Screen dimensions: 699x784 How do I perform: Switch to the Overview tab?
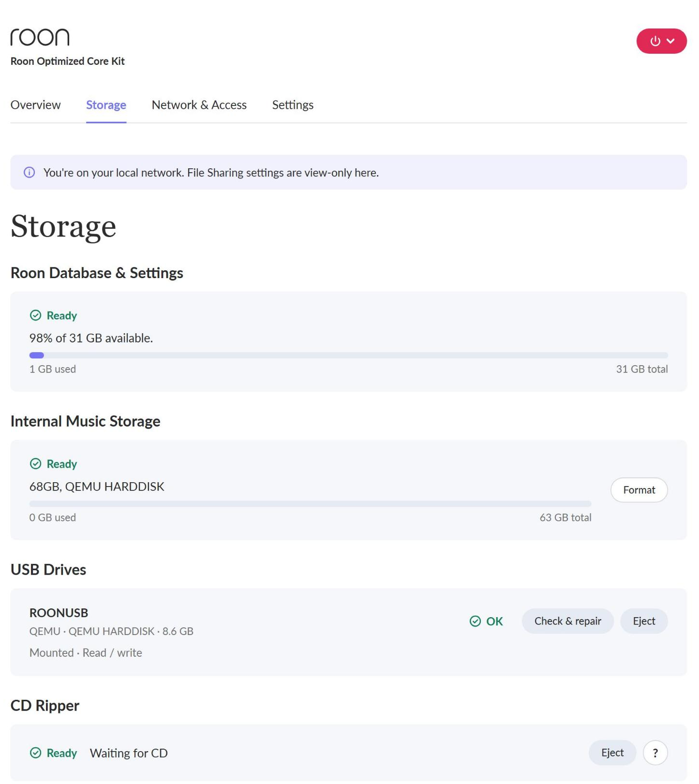36,105
